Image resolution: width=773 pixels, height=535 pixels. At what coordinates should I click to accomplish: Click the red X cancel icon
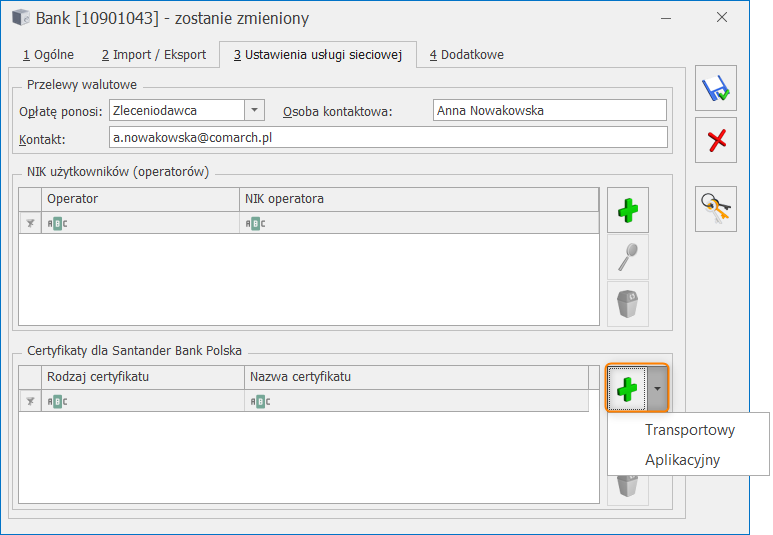(716, 140)
